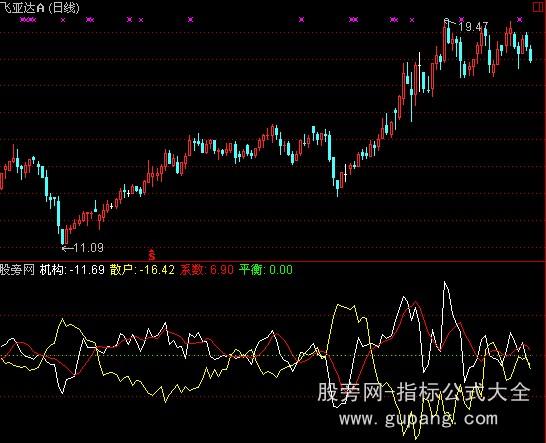Select the 平衡: 0.00 indicator value
Image resolution: width=546 pixels, height=443 pixels.
tap(266, 270)
